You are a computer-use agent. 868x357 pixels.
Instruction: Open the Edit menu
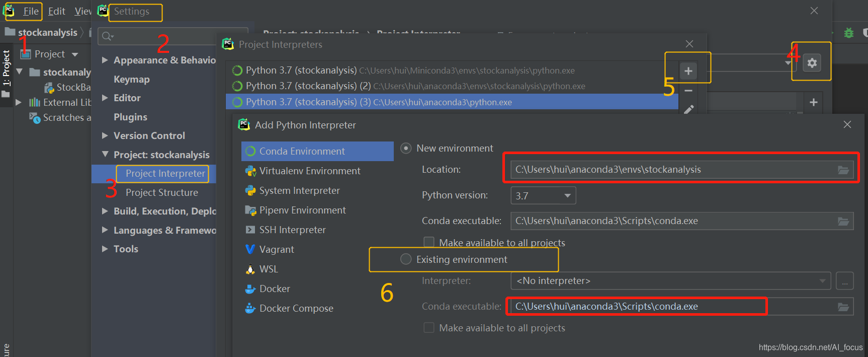tap(56, 11)
